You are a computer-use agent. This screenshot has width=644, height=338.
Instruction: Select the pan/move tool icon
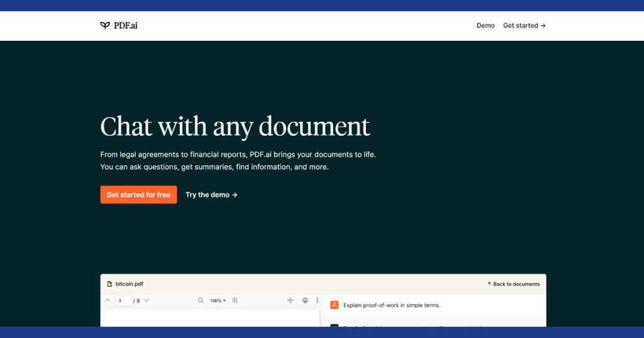pos(291,301)
